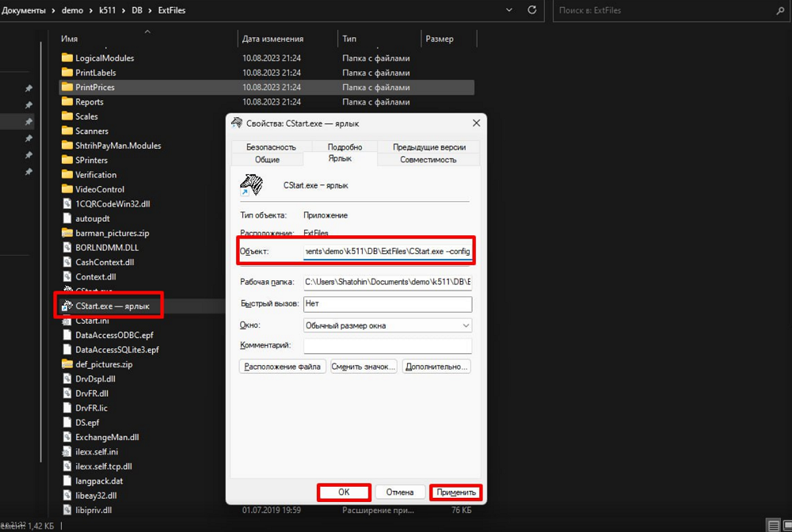Click the search magnifier icon
The image size is (792, 532).
[x=780, y=10]
